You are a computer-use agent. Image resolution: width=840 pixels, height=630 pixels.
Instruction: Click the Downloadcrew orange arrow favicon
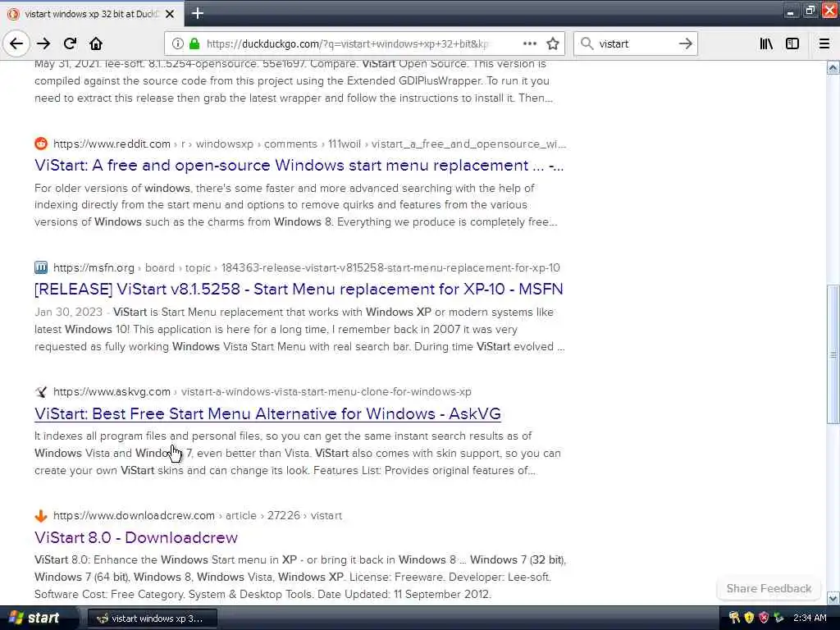(x=41, y=515)
